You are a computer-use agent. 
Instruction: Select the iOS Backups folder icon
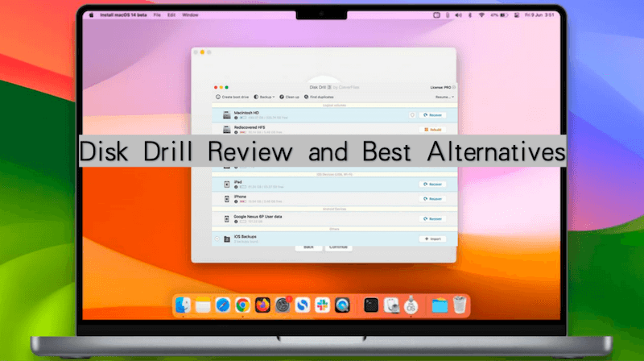pos(227,239)
